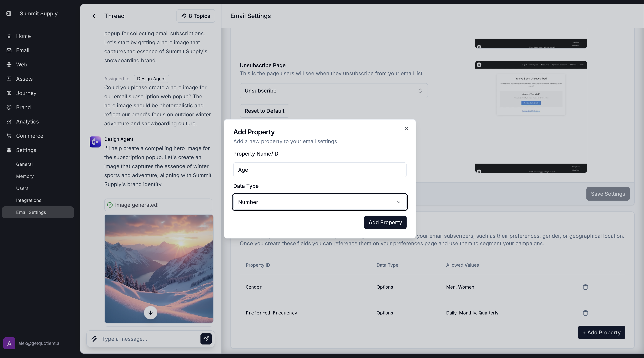Open the Web section
644x358 pixels.
pos(9,65)
